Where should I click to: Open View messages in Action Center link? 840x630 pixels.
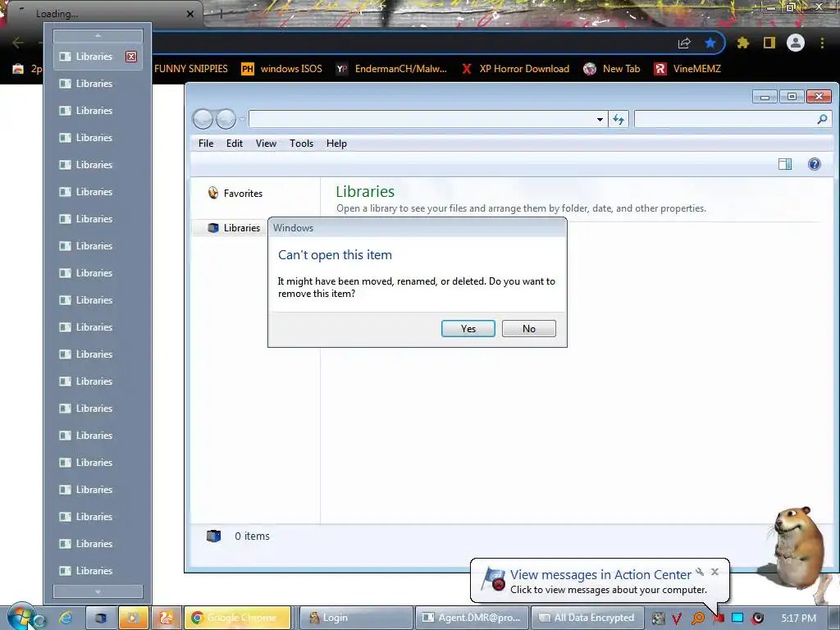coord(600,574)
